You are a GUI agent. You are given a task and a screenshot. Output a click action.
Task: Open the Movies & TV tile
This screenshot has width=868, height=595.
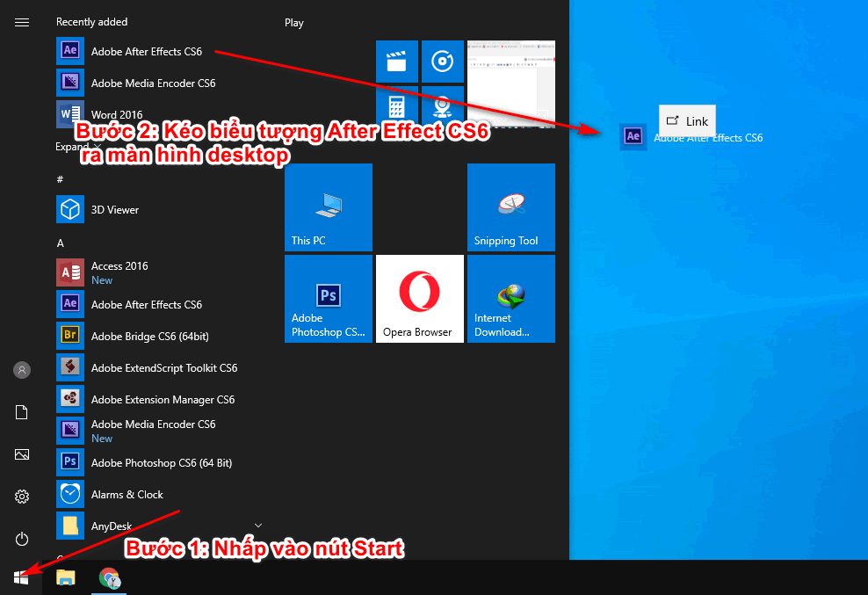click(396, 61)
